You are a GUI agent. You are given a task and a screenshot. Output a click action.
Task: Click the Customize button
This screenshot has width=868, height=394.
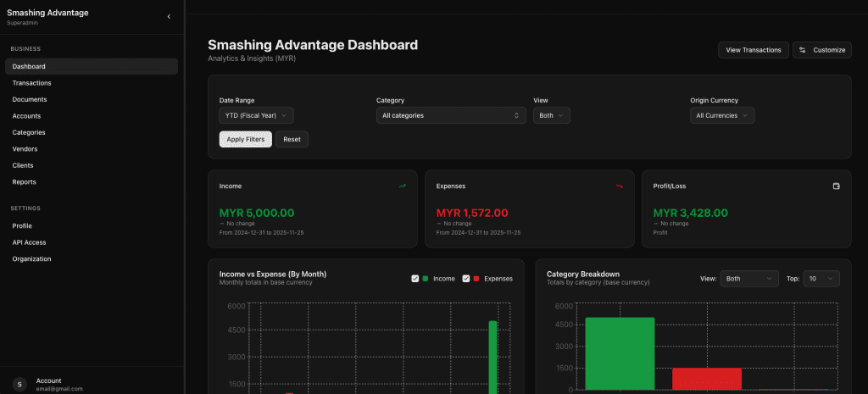pyautogui.click(x=822, y=50)
